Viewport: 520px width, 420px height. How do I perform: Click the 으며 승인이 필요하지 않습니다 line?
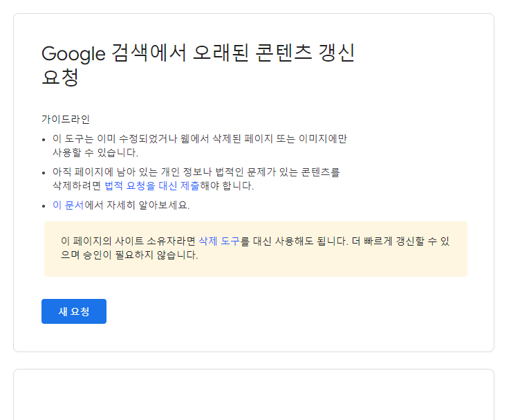[129, 255]
